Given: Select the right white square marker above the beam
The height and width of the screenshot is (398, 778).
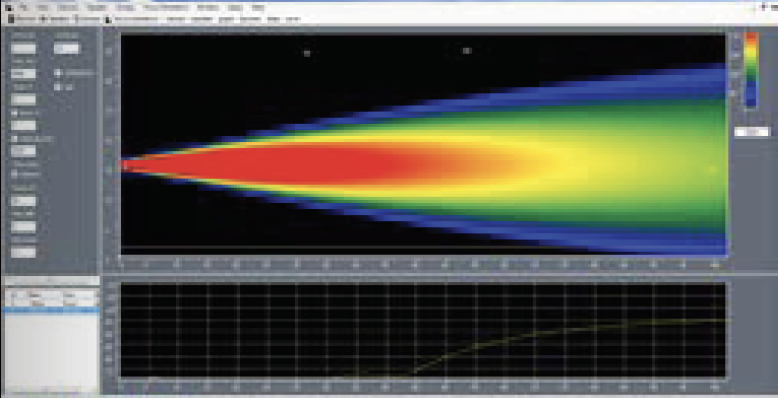Looking at the screenshot, I should tap(466, 50).
